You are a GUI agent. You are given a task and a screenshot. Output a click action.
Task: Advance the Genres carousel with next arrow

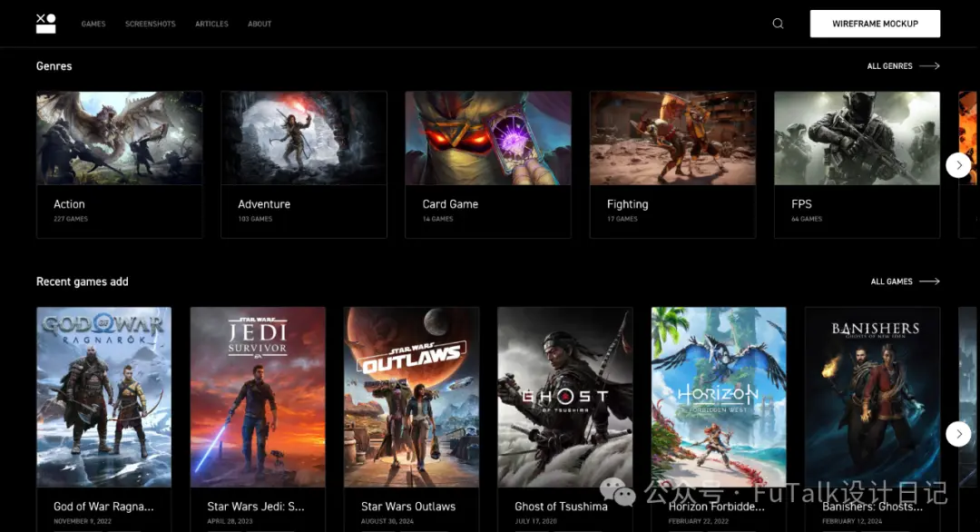pyautogui.click(x=958, y=165)
